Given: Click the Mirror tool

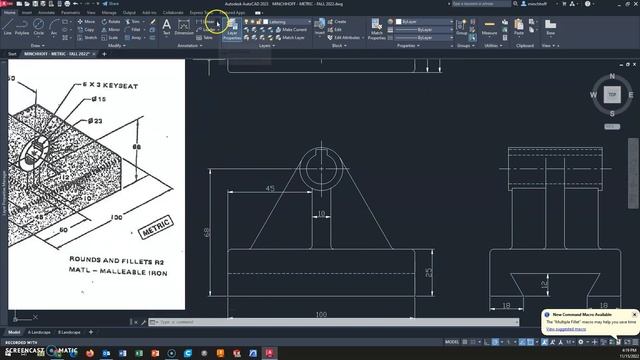Looking at the screenshot, I should click(x=111, y=29).
